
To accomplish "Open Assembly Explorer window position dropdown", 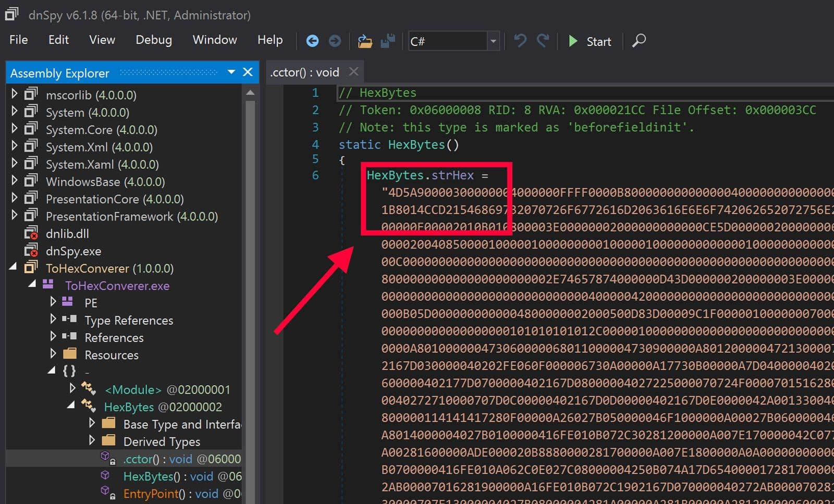I will coord(231,72).
